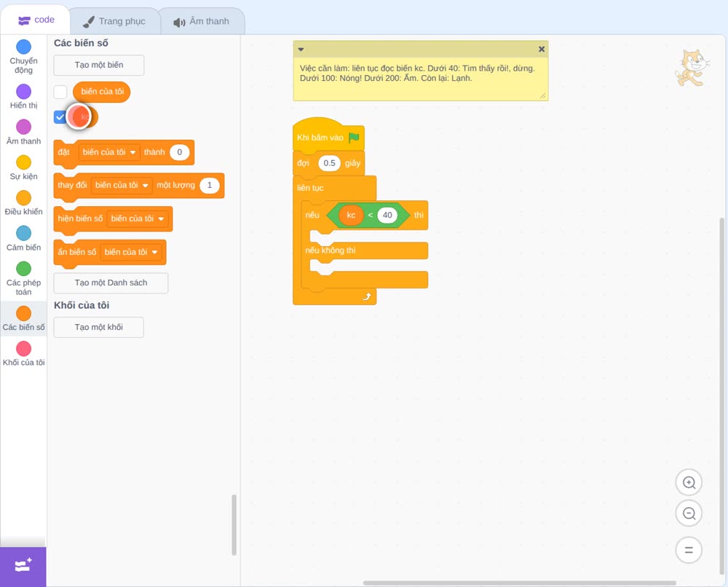Open the Cảm biến block category
The width and height of the screenshot is (728, 587).
(24, 238)
